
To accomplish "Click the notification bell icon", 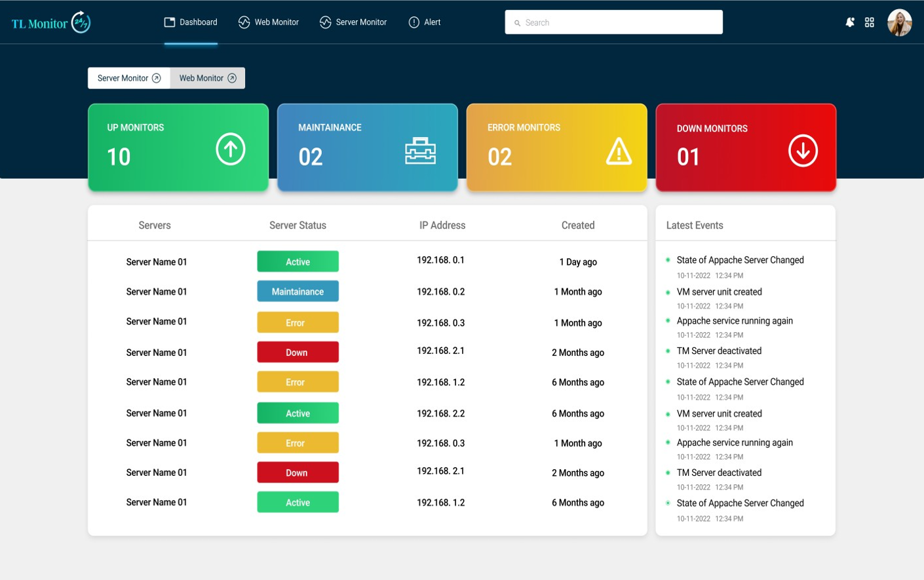I will [849, 22].
